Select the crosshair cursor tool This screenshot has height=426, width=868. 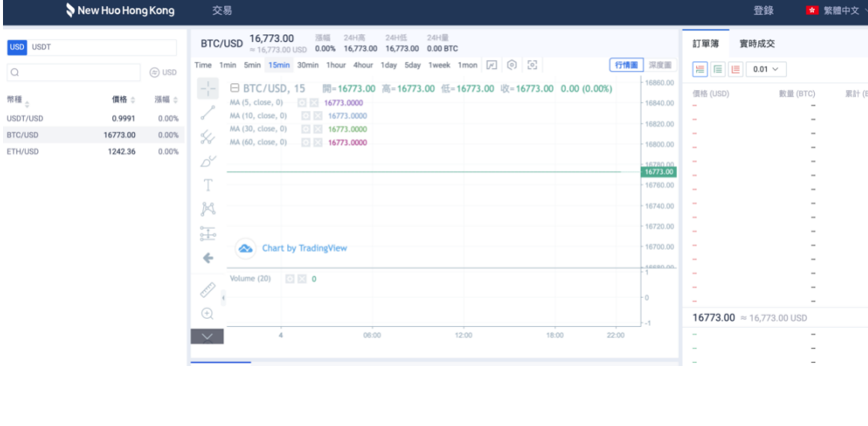(x=208, y=88)
